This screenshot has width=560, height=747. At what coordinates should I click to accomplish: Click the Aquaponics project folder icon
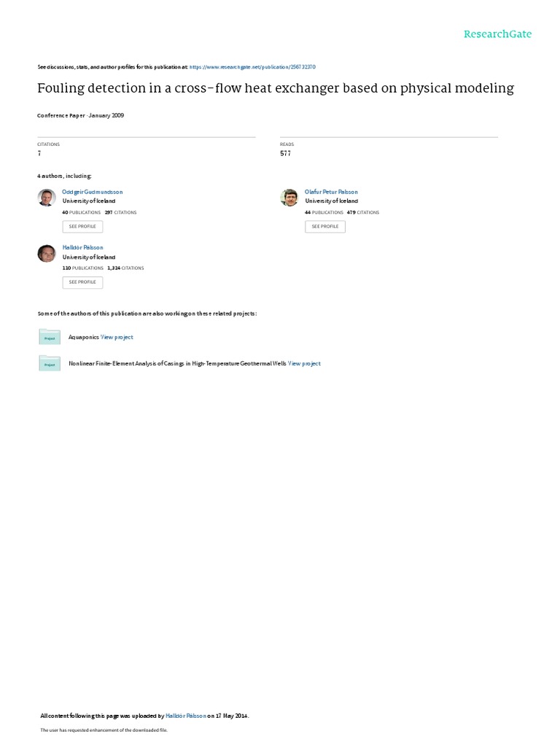pyautogui.click(x=50, y=337)
